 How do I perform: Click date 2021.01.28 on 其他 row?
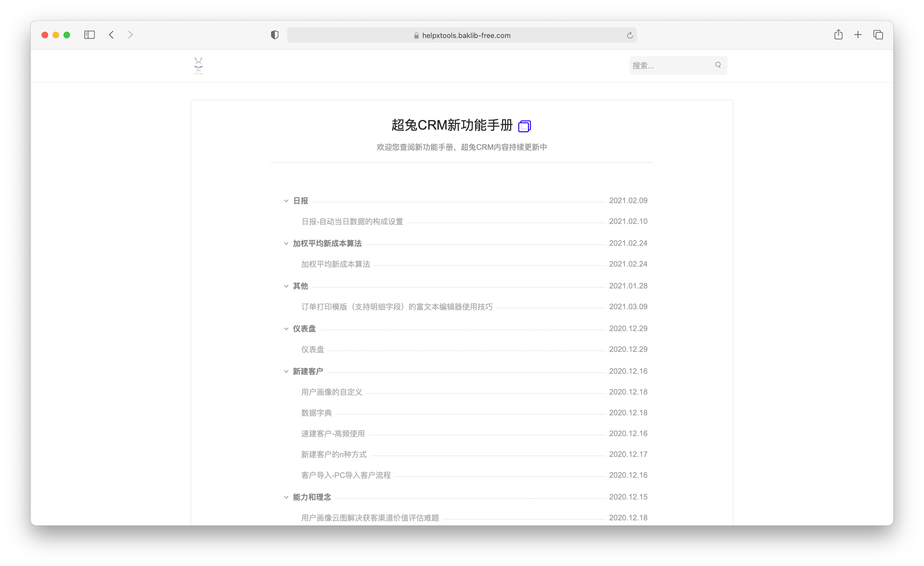click(628, 286)
